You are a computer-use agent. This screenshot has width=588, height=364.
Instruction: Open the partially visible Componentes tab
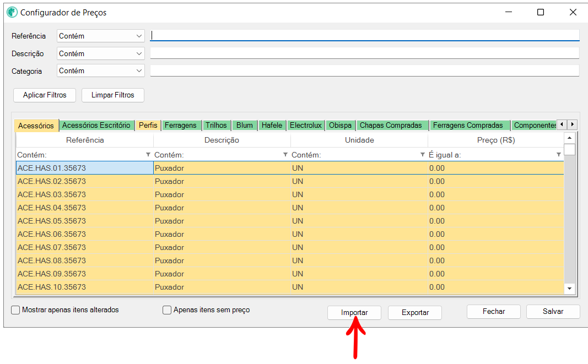point(534,125)
